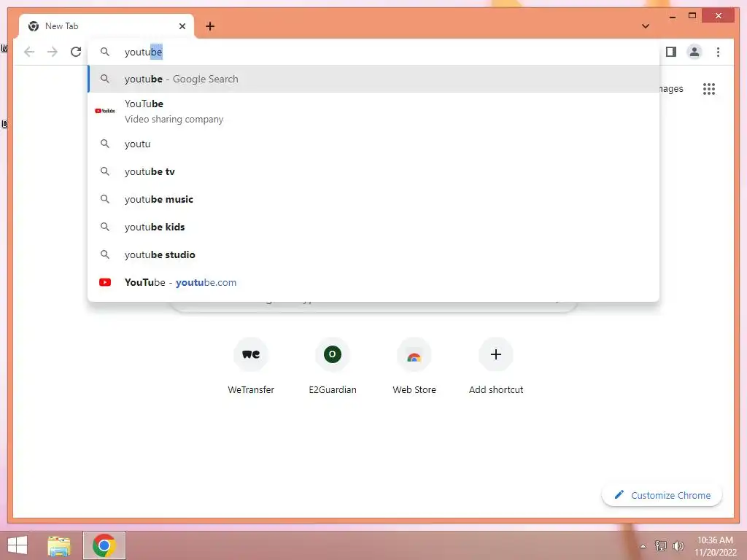The image size is (747, 560).
Task: Click the taskbar clock and date
Action: (x=715, y=546)
